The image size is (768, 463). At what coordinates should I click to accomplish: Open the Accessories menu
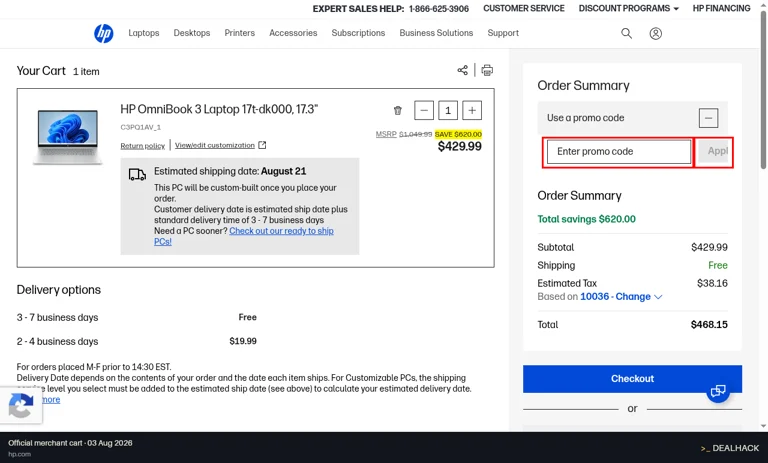pos(293,33)
